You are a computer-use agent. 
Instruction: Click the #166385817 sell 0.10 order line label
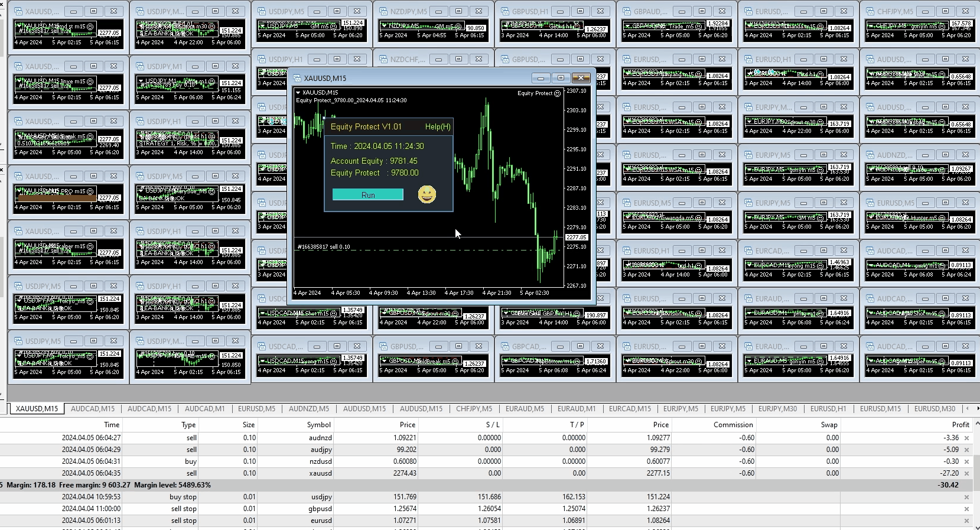324,247
